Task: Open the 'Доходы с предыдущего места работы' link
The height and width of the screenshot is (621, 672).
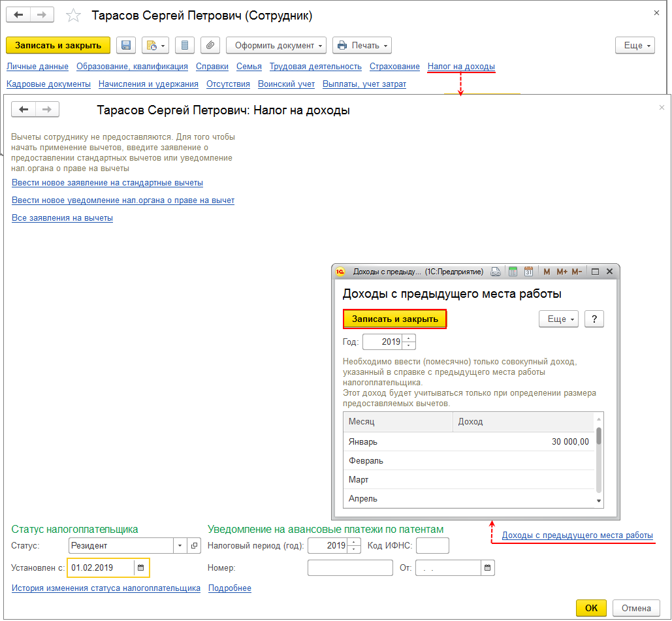Action: pos(577,535)
